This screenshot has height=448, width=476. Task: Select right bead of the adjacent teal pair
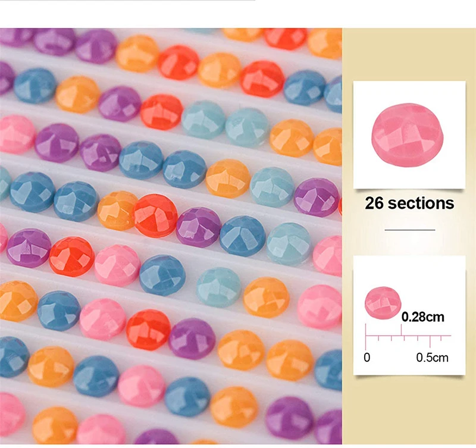coord(247,127)
